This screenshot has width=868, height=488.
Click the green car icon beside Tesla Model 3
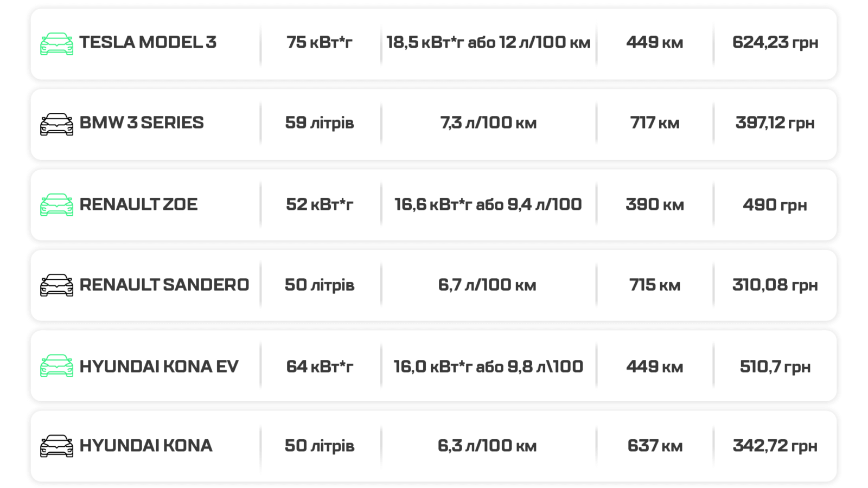click(x=56, y=43)
